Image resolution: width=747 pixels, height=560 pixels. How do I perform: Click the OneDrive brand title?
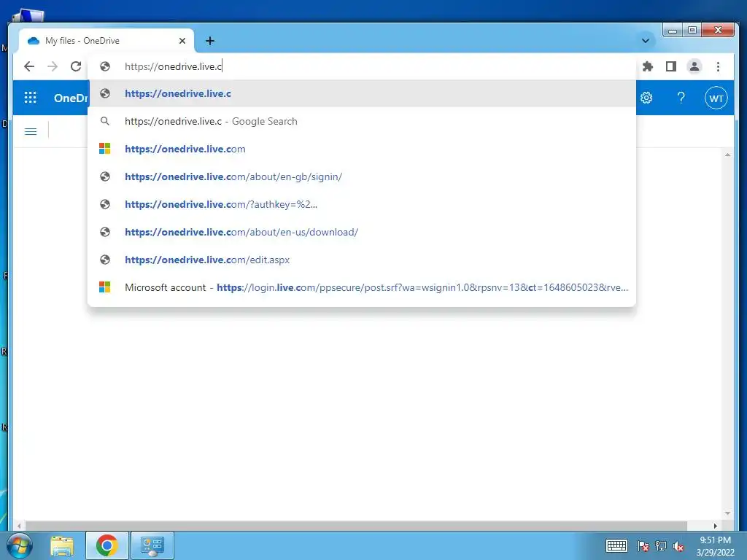click(x=71, y=98)
